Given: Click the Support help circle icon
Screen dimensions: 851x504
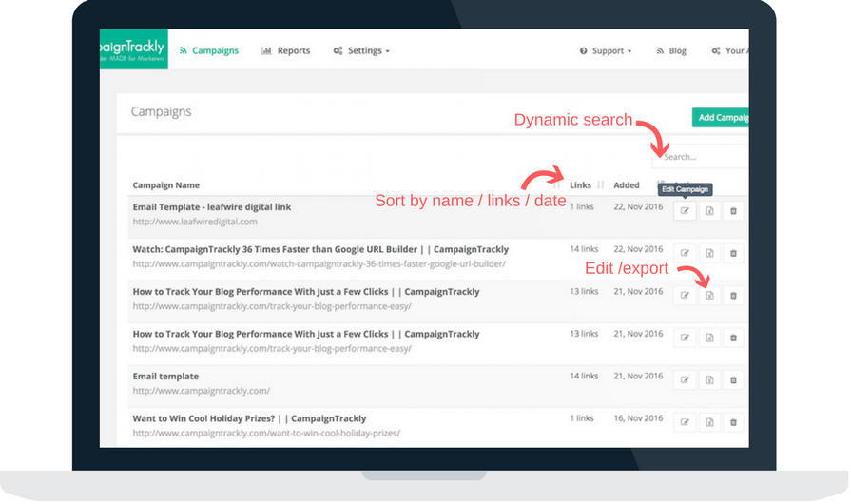Looking at the screenshot, I should 584,50.
